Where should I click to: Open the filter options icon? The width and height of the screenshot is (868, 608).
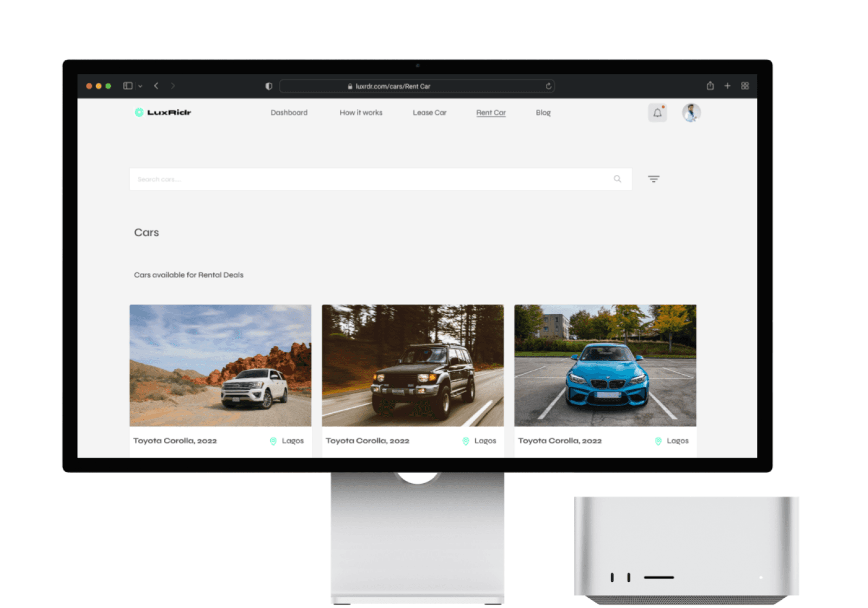[654, 179]
